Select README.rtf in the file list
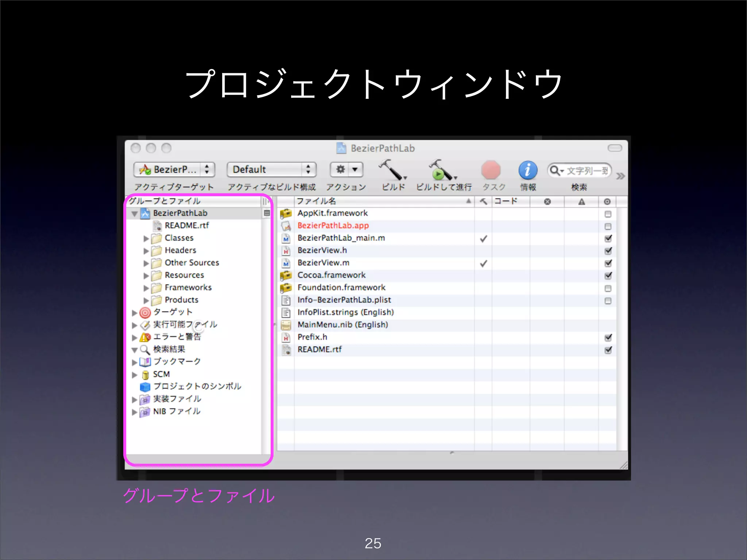 [x=320, y=350]
